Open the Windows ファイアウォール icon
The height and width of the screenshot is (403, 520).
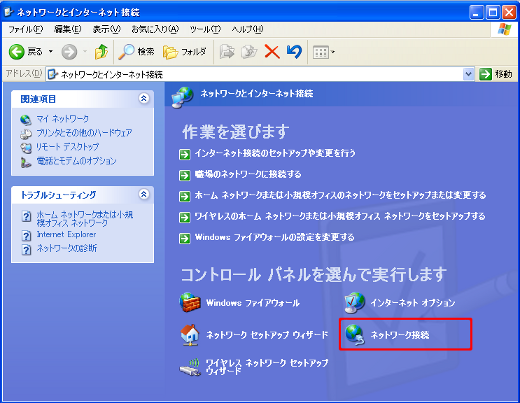(239, 302)
